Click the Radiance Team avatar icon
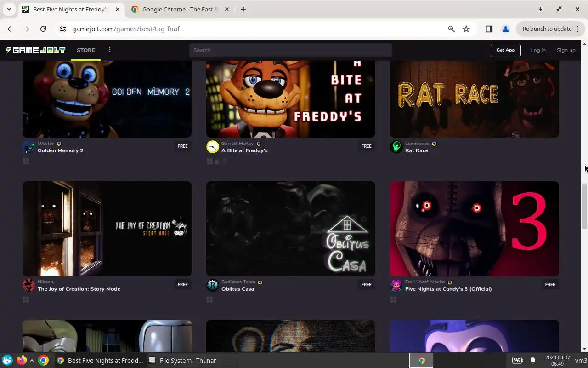This screenshot has height=368, width=588. click(x=212, y=285)
